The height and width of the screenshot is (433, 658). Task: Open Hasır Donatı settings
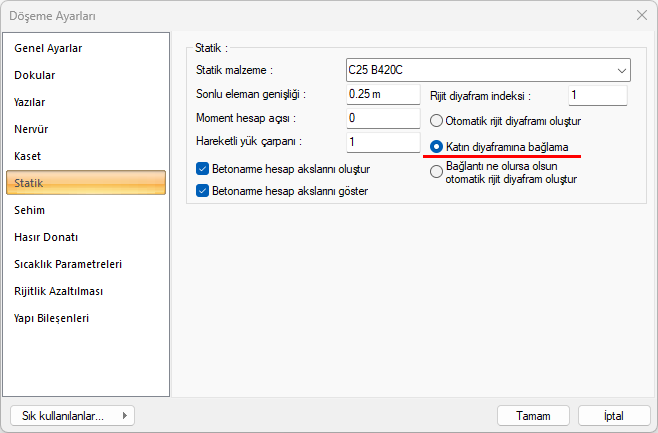click(46, 237)
